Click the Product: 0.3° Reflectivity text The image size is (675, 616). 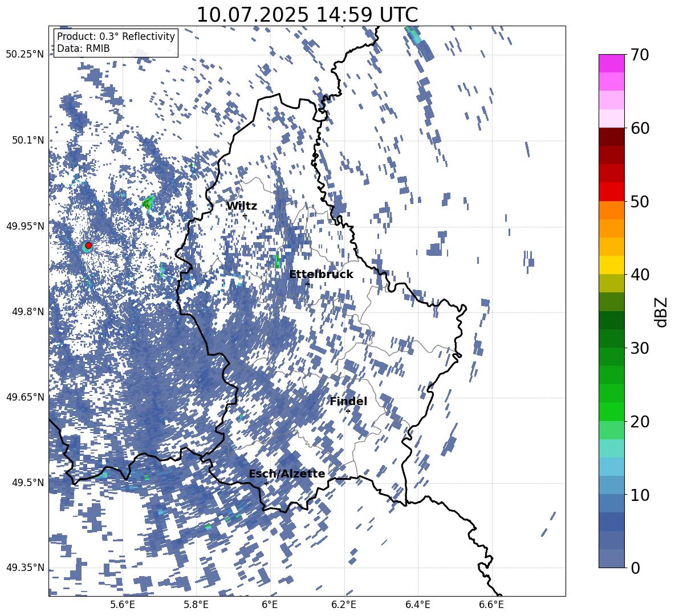pyautogui.click(x=116, y=36)
